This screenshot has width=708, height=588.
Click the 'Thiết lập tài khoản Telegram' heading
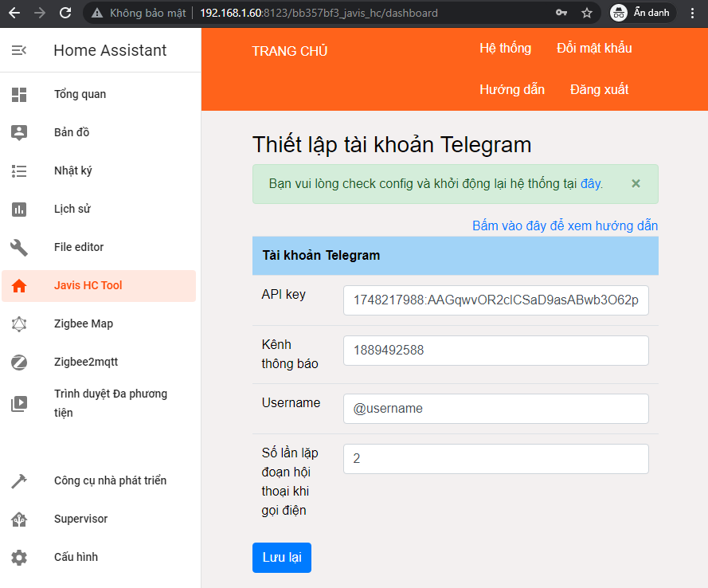[392, 145]
